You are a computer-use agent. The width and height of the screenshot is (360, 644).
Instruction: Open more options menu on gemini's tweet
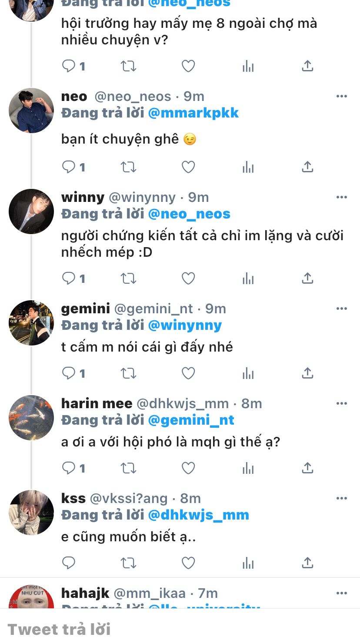342,309
